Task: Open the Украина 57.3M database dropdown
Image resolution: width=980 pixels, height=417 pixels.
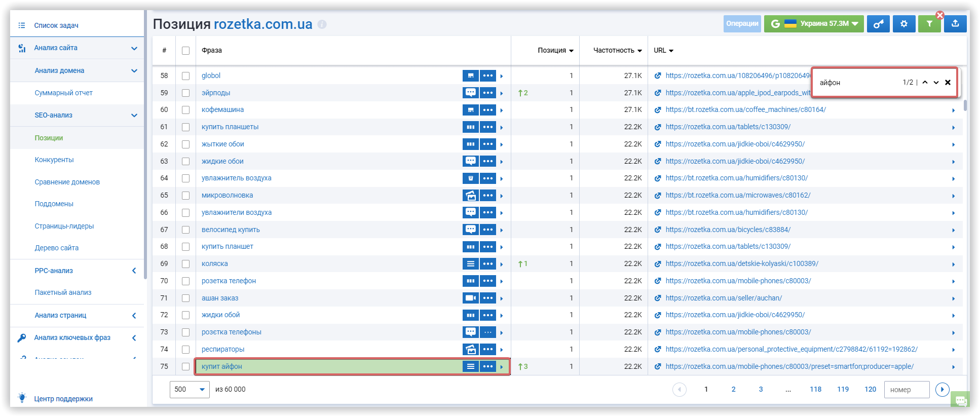Action: click(x=814, y=24)
